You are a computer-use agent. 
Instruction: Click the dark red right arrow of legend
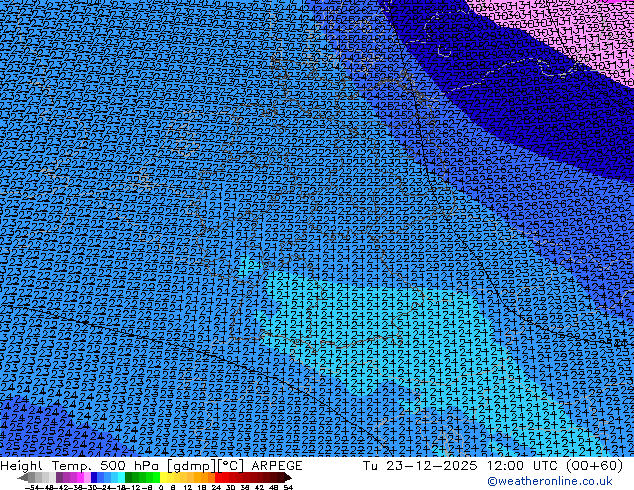pos(287,478)
